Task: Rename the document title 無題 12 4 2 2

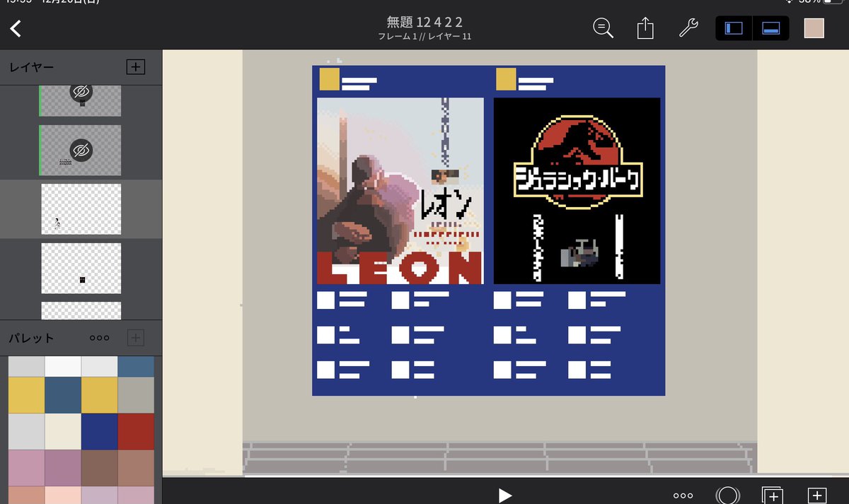Action: coord(424,22)
